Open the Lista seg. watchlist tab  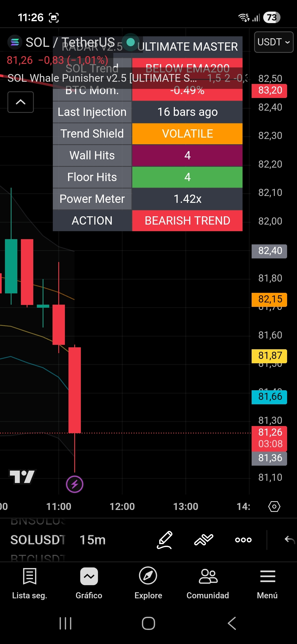(29, 583)
